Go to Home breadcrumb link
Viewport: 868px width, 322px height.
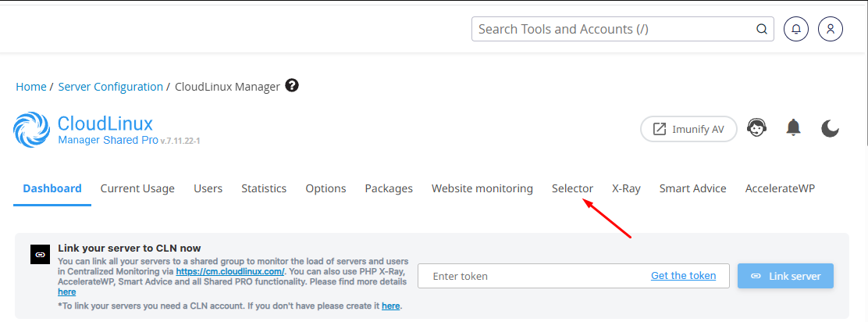click(x=31, y=87)
